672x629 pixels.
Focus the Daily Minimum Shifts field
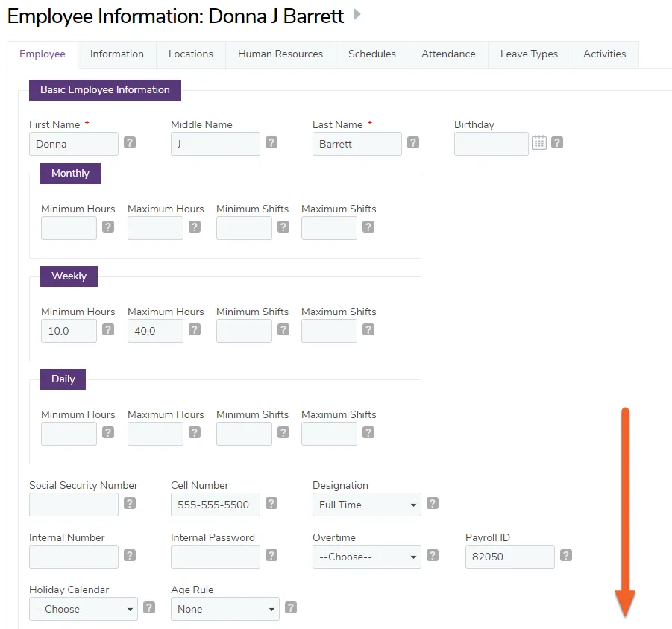(x=245, y=434)
